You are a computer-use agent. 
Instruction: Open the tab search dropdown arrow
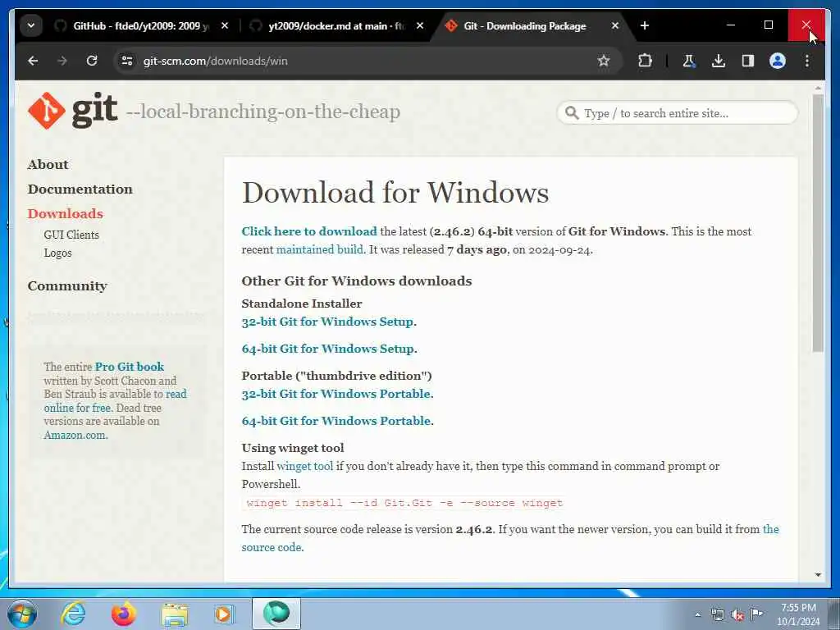31,25
